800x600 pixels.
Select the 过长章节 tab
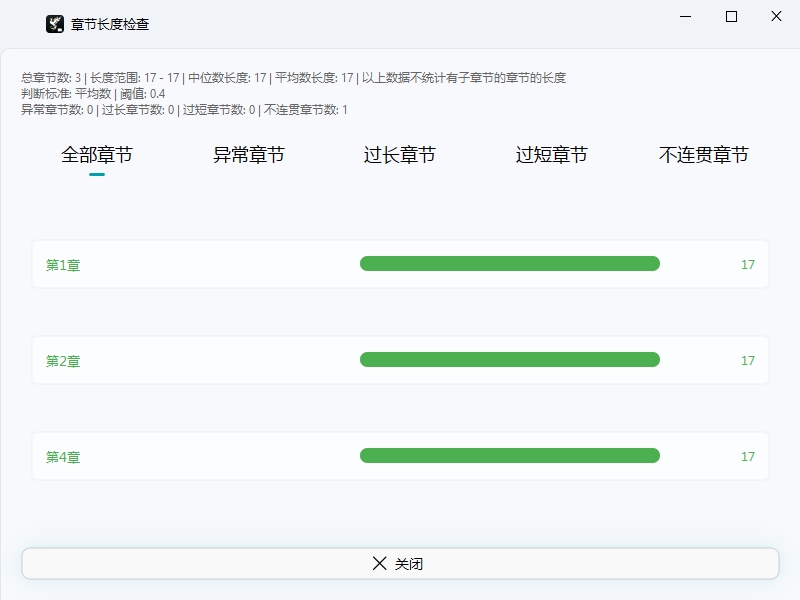click(x=400, y=155)
